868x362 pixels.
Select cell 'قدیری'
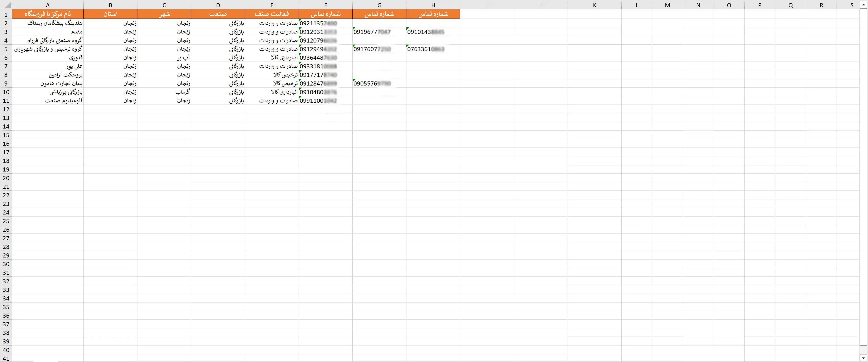[x=47, y=57]
